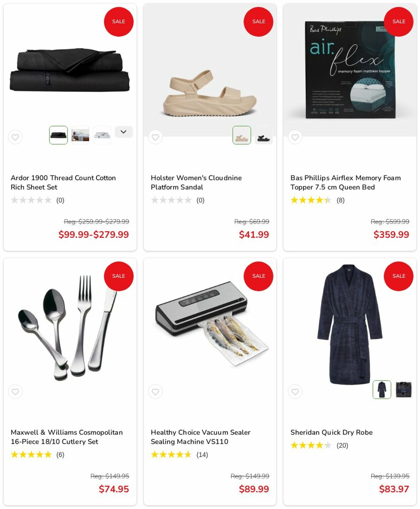Open Holster Women's Cloudnine Platform Sandal page
420x509 pixels.
196,182
